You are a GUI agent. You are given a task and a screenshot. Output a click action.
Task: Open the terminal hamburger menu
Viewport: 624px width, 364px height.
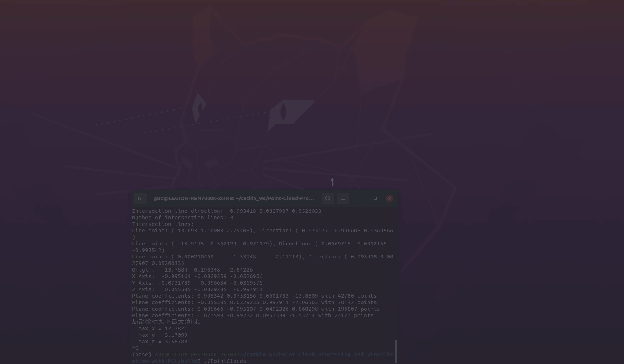[x=343, y=198]
